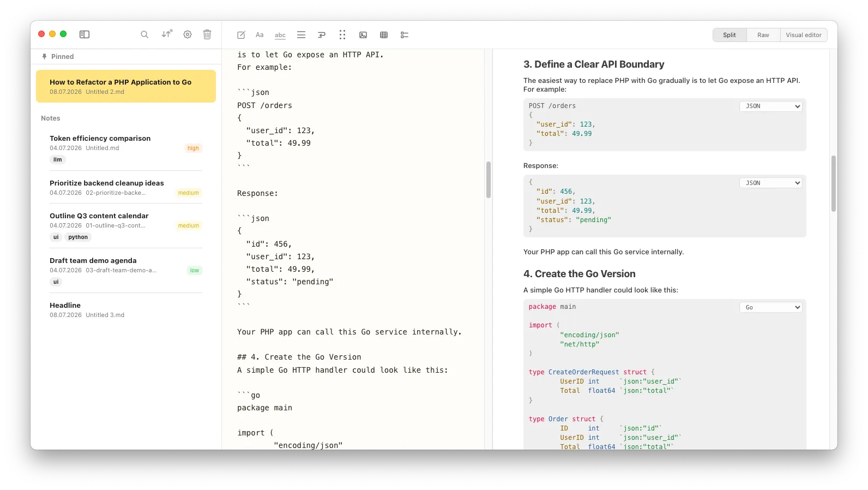Insert a table with grid icon
The width and height of the screenshot is (868, 490).
[384, 35]
